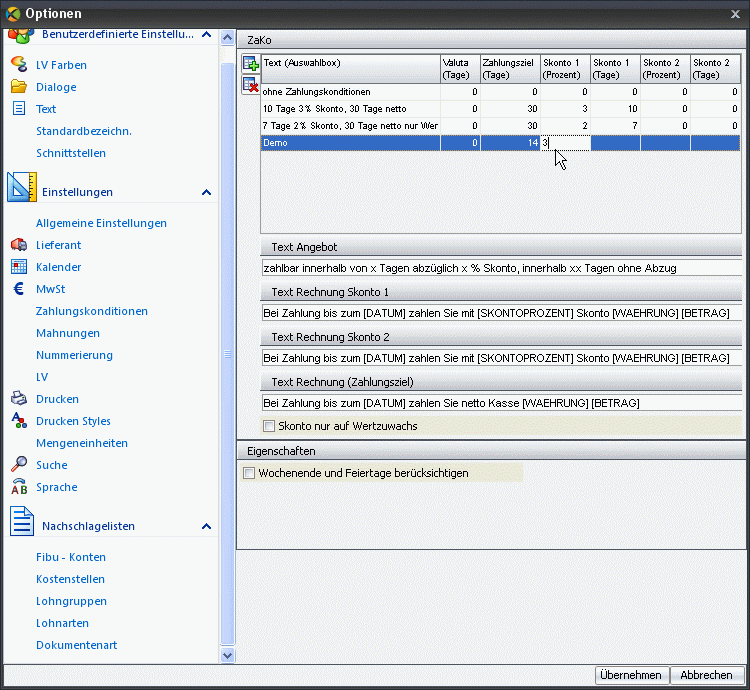750x690 pixels.
Task: Click the Optionen application icon in title bar
Action: 13,14
